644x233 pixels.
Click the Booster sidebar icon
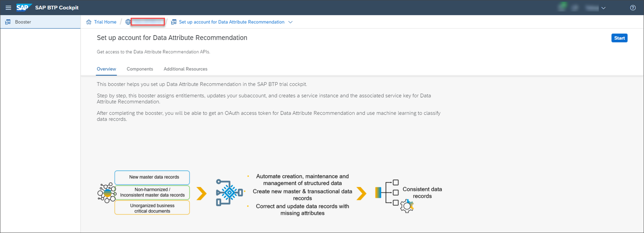pos(8,22)
